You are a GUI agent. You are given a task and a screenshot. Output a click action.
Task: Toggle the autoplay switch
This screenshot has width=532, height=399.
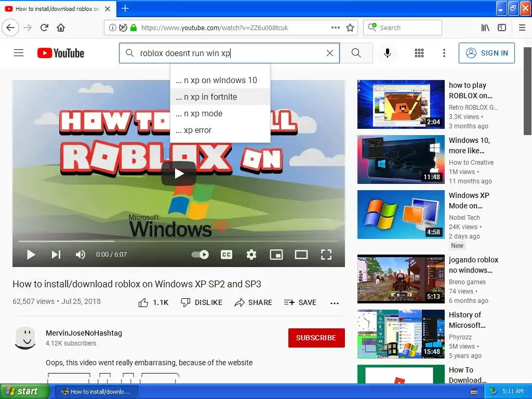pos(201,255)
